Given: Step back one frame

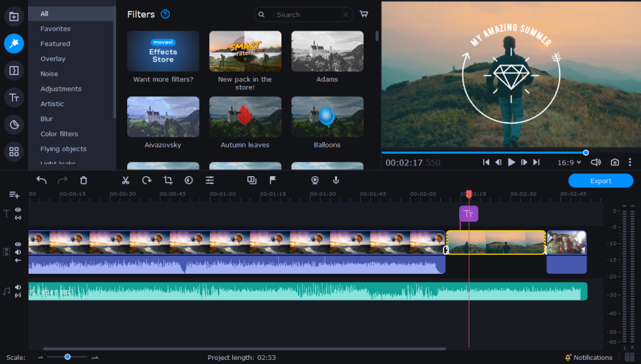Looking at the screenshot, I should coord(498,162).
